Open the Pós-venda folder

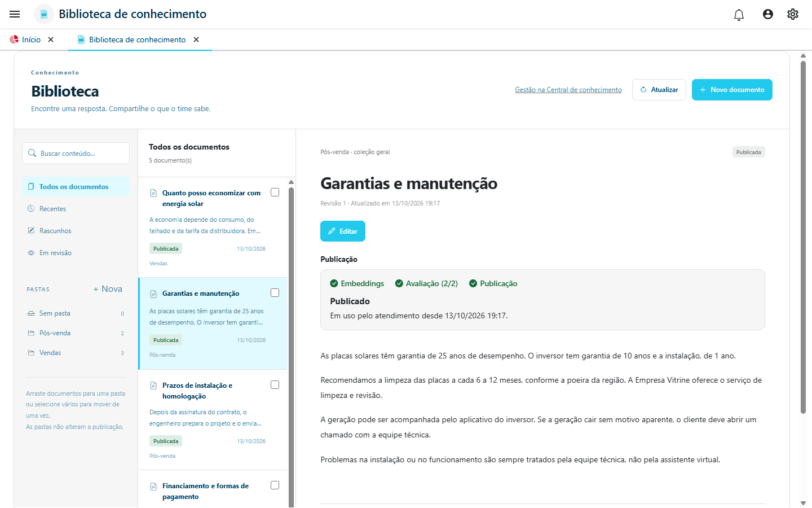pyautogui.click(x=76, y=333)
